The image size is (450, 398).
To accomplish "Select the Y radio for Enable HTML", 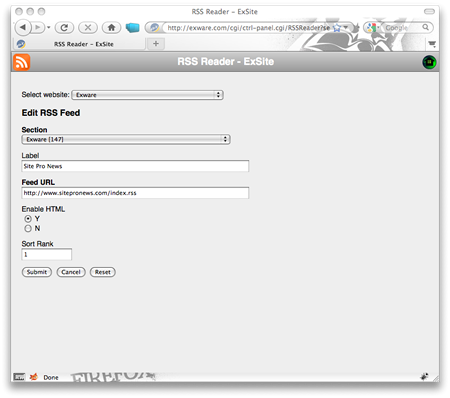I will 28,219.
